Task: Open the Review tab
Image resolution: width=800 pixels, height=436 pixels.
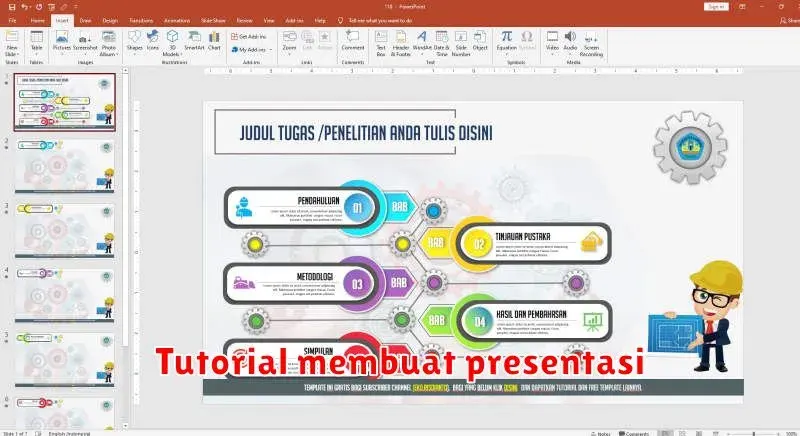Action: (244, 20)
